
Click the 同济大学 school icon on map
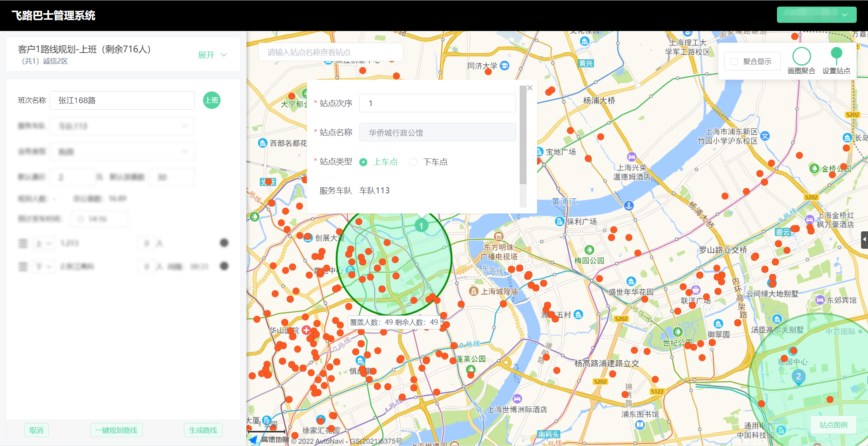tap(505, 65)
